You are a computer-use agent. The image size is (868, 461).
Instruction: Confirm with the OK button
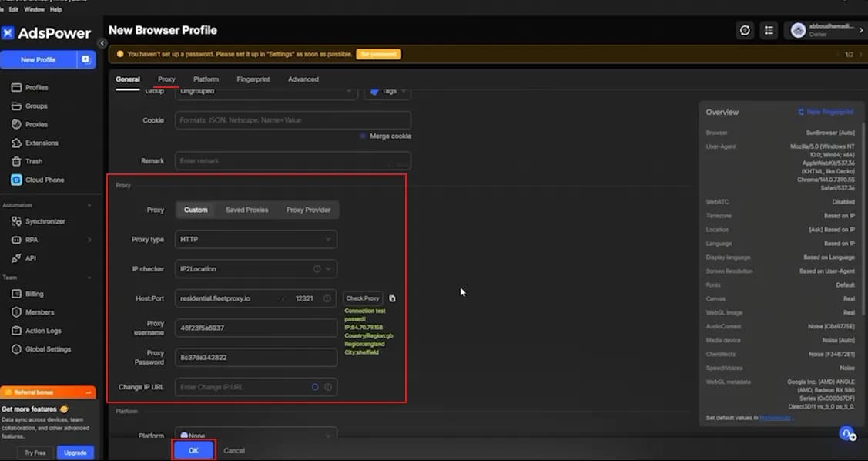coord(193,450)
